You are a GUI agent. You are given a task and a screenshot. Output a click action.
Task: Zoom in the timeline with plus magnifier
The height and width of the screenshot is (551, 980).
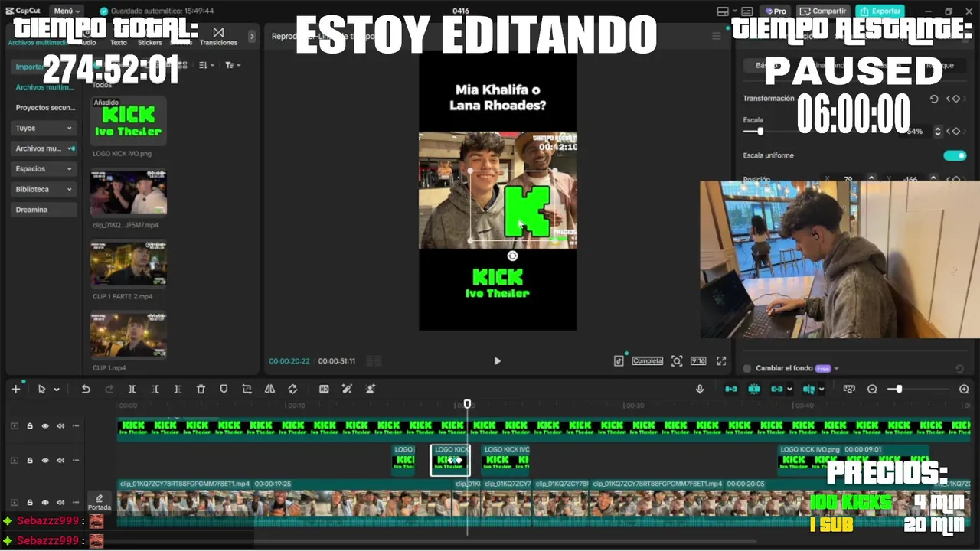964,389
